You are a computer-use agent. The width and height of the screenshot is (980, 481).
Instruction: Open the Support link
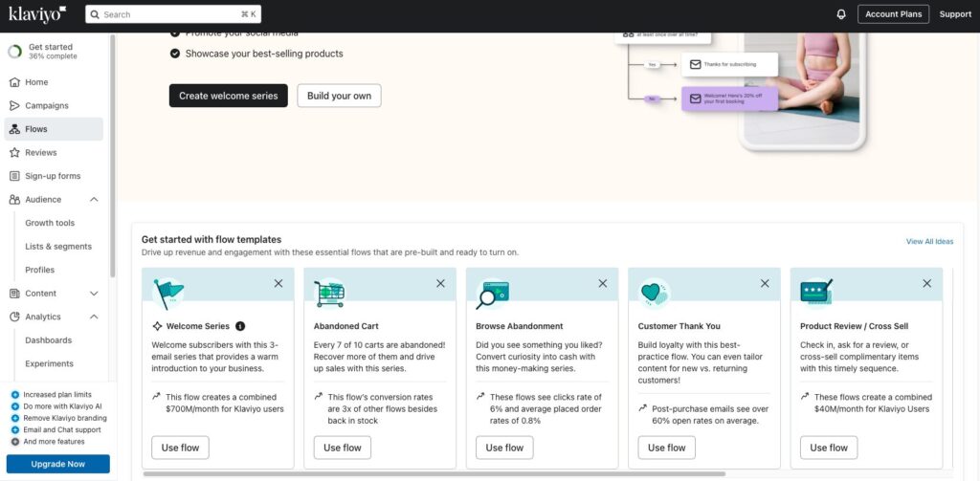click(x=955, y=14)
